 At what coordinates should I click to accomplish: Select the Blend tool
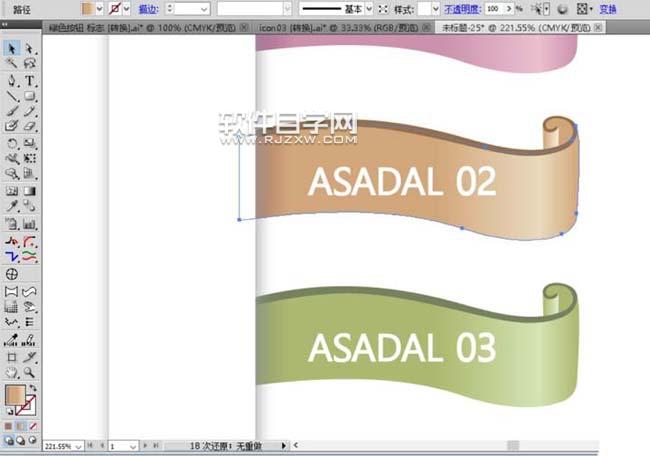(x=29, y=206)
